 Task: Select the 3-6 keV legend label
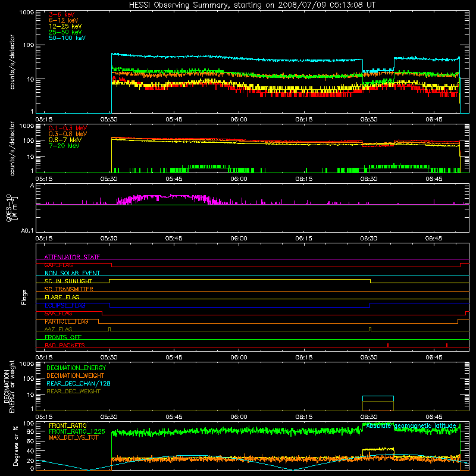pyautogui.click(x=62, y=14)
